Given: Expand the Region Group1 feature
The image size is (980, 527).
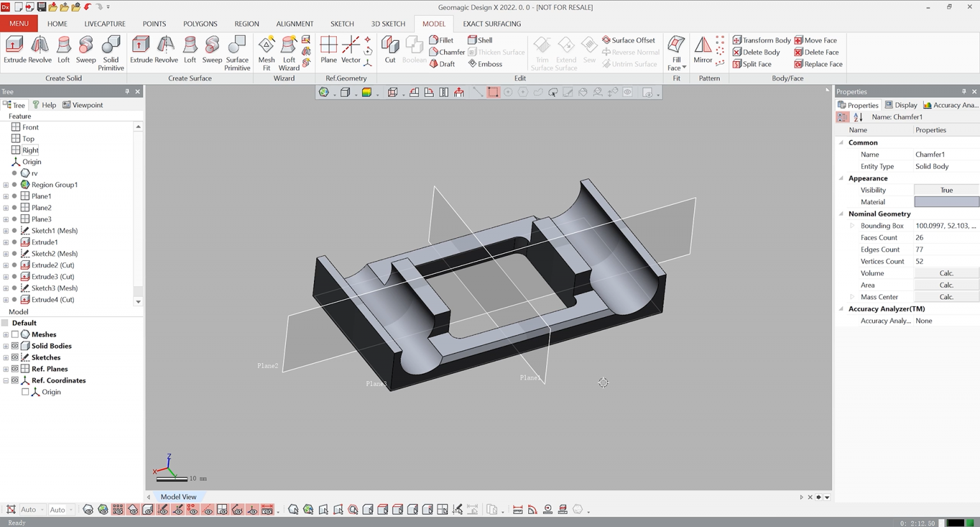Looking at the screenshot, I should [6, 184].
